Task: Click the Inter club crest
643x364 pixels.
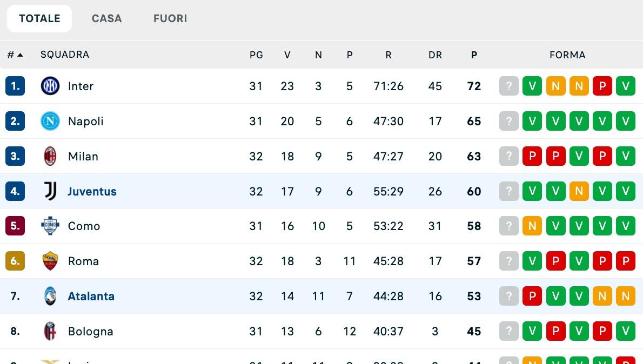Action: pos(50,86)
